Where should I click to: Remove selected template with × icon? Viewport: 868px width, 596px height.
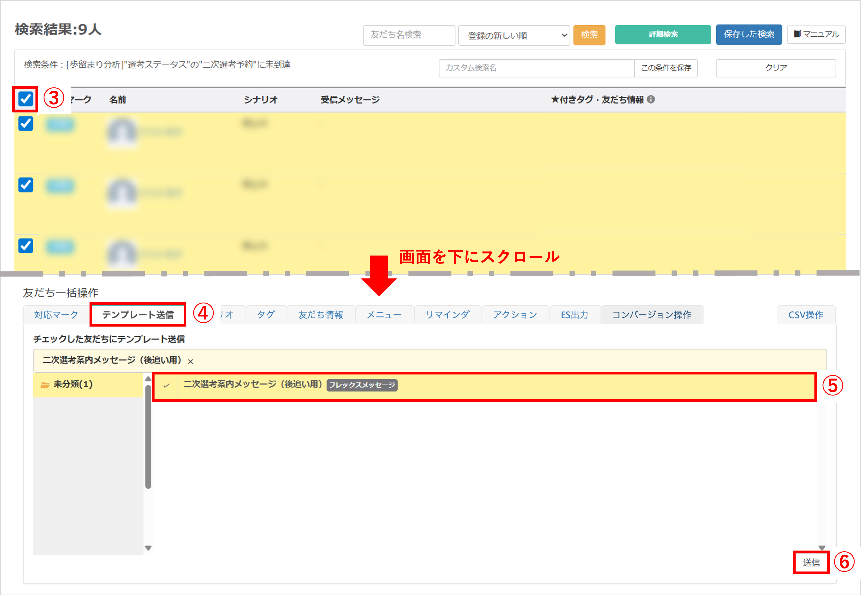(190, 361)
